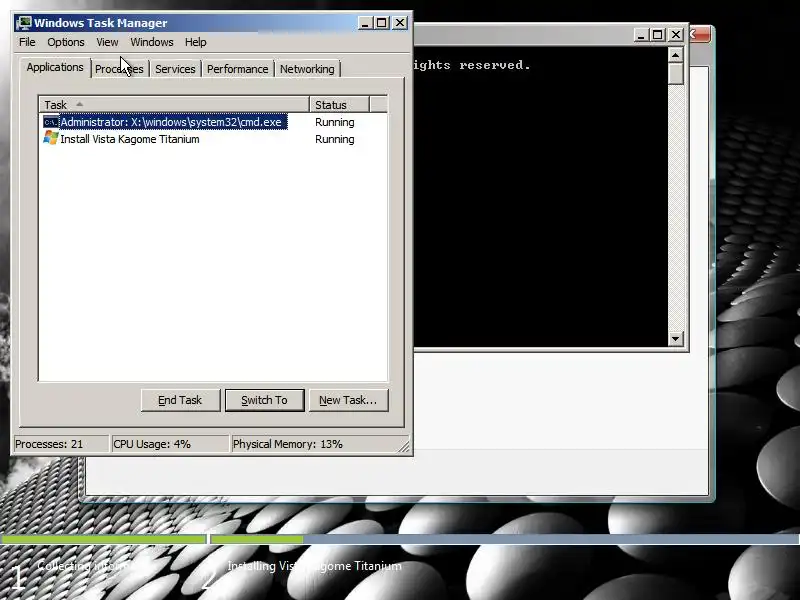Maximize the Windows Task Manager window

[382, 23]
